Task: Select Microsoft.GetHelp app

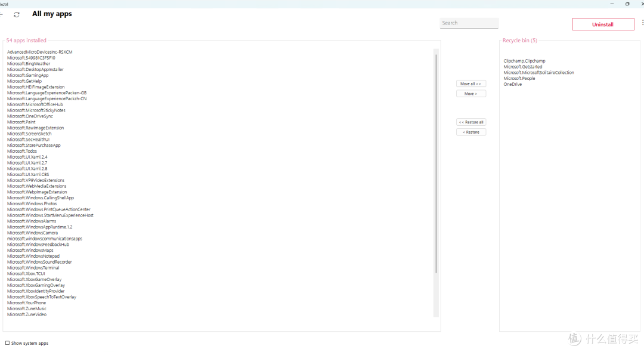Action: 24,81
